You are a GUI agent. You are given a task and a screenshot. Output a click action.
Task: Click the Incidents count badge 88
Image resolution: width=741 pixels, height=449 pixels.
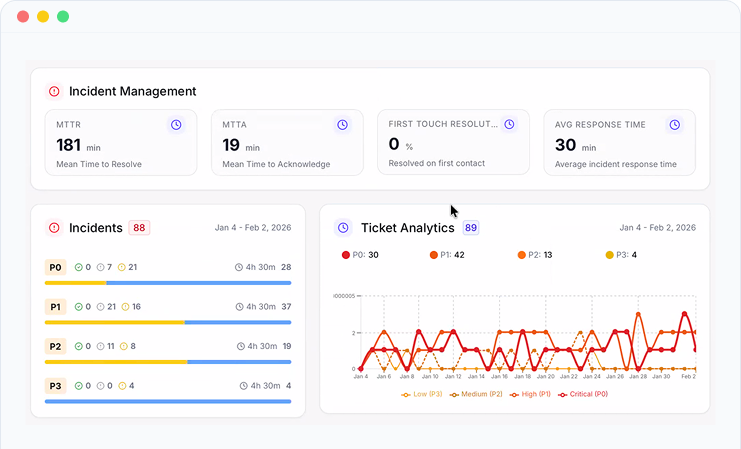click(139, 228)
